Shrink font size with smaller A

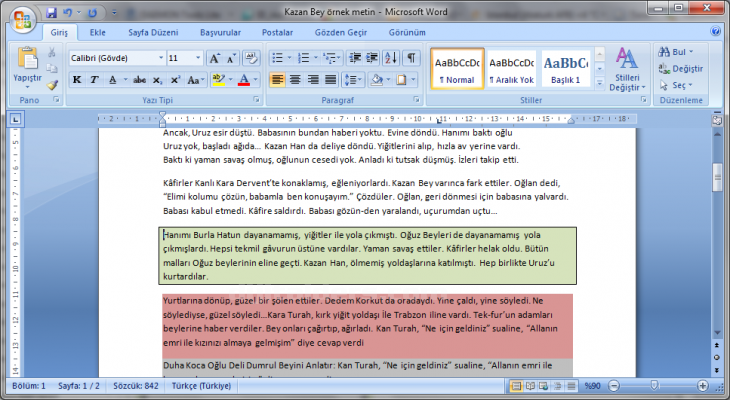pos(231,58)
